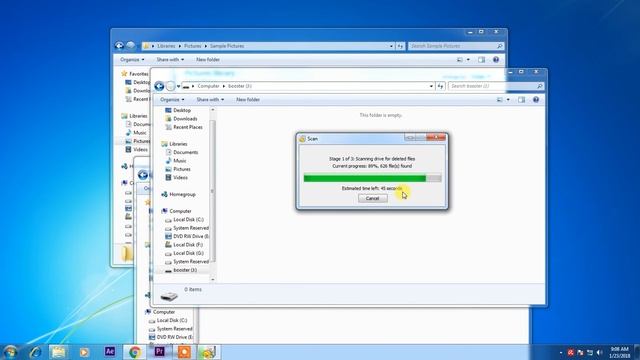Go back in the booster (J:) window

click(159, 86)
